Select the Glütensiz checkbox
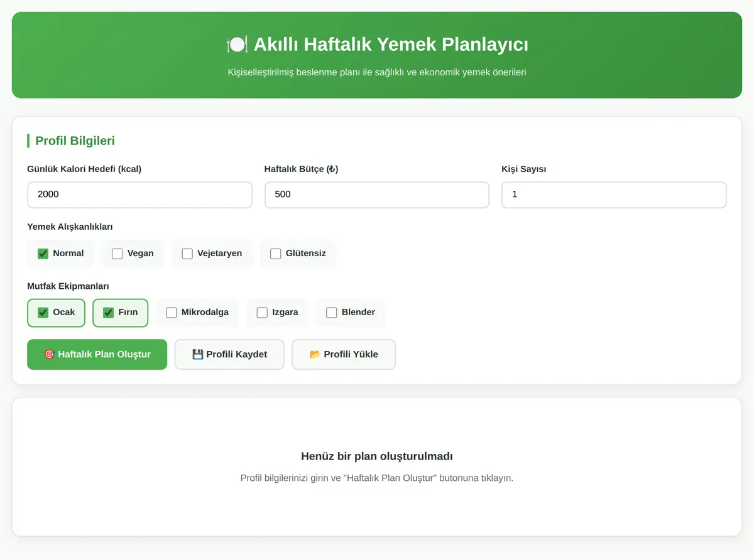The width and height of the screenshot is (754, 560). pyautogui.click(x=276, y=254)
